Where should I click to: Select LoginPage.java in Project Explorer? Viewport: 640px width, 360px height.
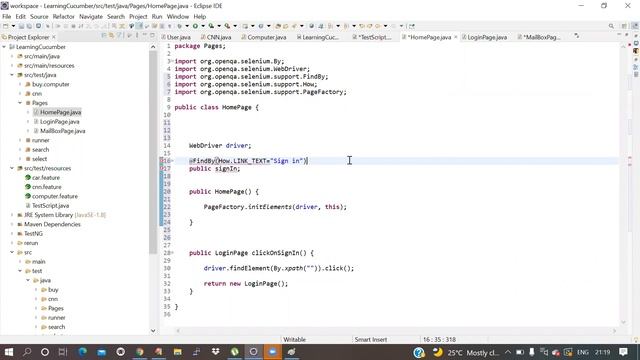click(x=60, y=122)
